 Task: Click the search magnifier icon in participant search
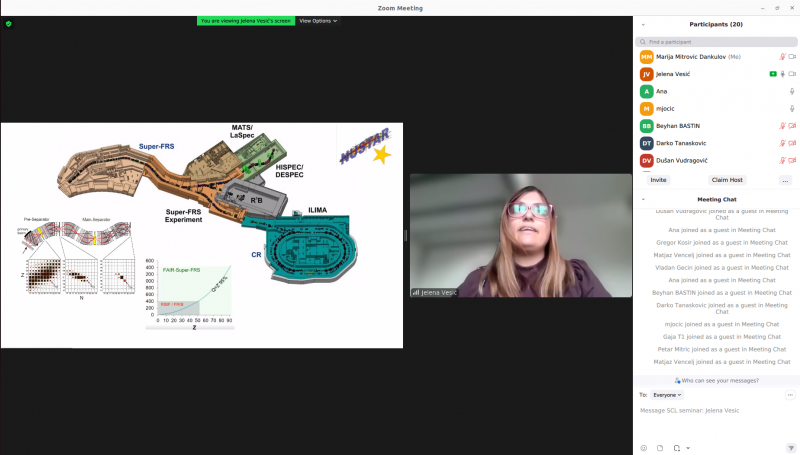tap(642, 42)
